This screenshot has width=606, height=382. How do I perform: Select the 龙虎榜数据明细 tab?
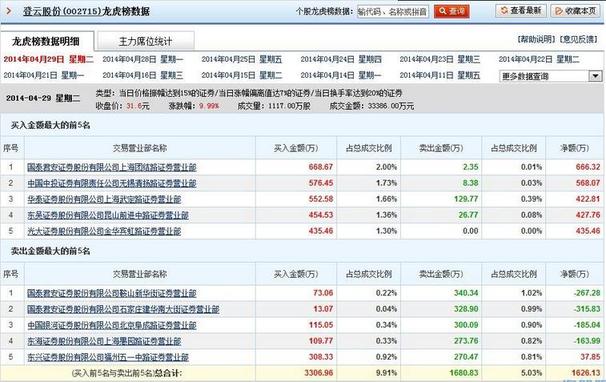(46, 41)
